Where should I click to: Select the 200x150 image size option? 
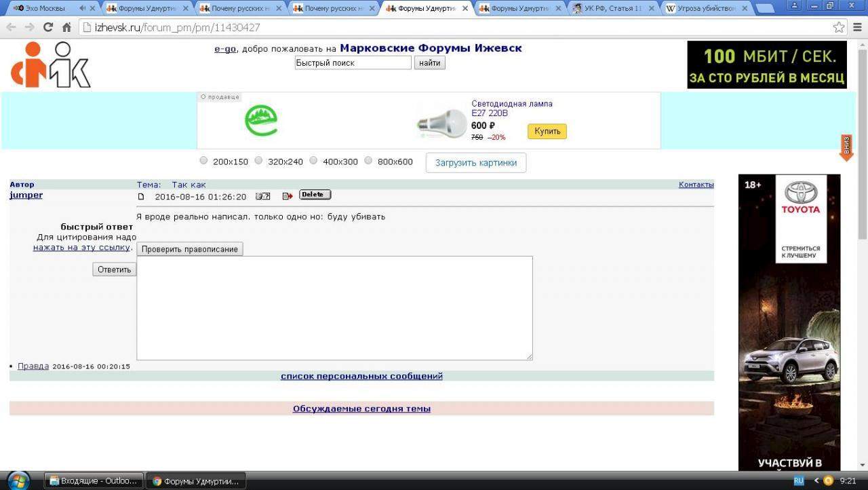click(203, 161)
